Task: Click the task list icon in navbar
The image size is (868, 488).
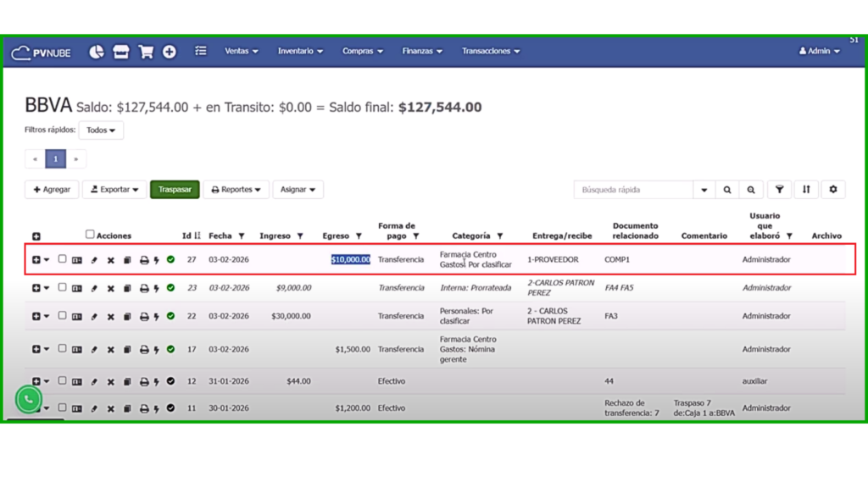Action: point(201,51)
